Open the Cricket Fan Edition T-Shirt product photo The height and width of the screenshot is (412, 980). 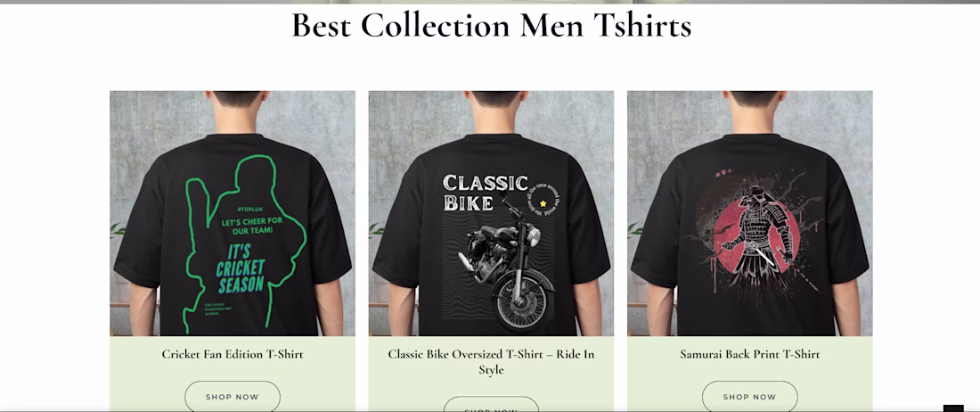point(233,213)
